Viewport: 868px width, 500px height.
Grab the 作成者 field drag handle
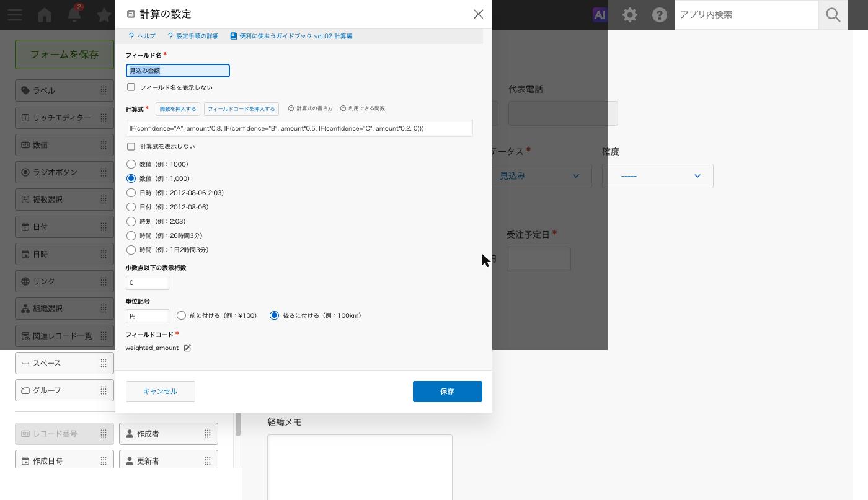coord(208,434)
